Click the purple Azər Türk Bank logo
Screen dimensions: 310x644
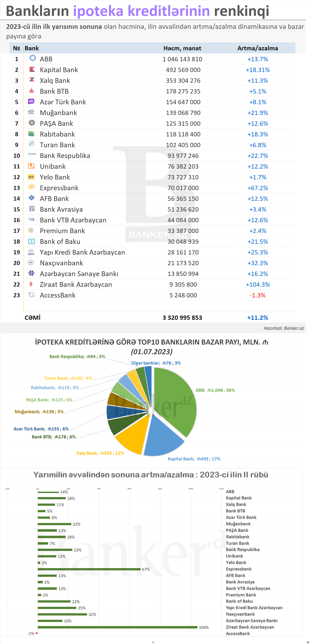31,101
